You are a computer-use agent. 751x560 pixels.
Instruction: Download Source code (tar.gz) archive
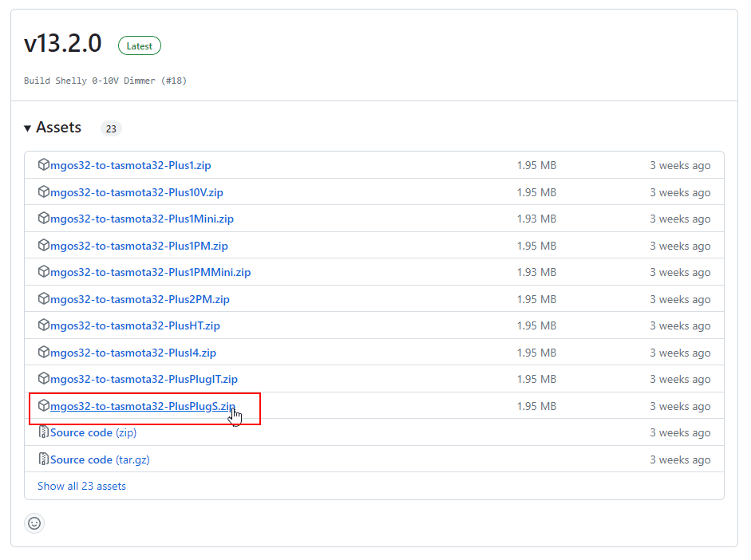tap(100, 459)
